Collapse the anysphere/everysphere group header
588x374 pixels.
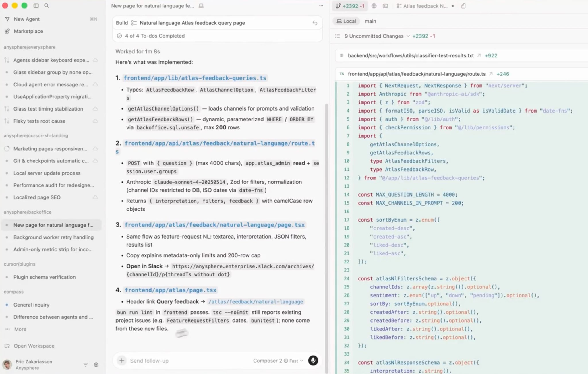pyautogui.click(x=30, y=47)
